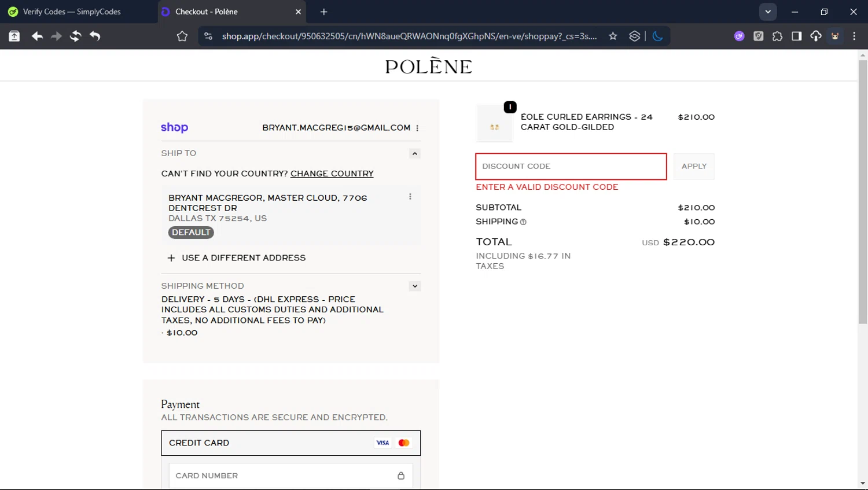Open the tab search dropdown
Viewport: 868px width, 490px height.
(x=768, y=12)
